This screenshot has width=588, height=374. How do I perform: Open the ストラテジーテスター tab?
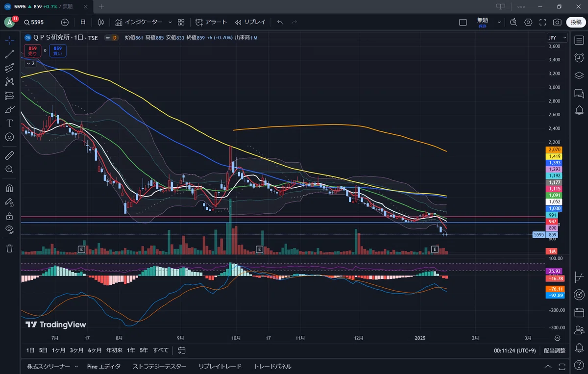click(x=159, y=367)
